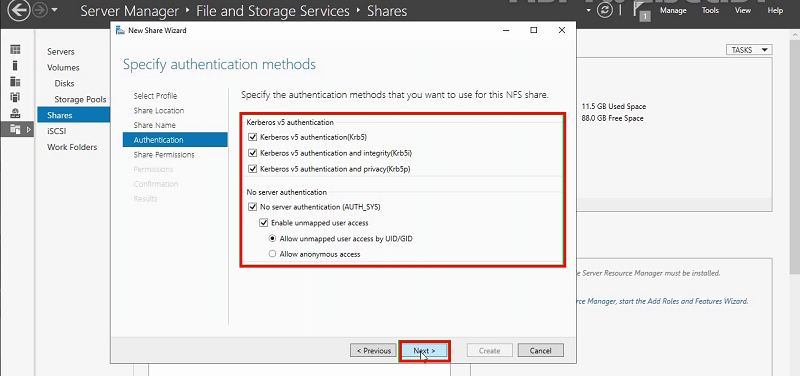
Task: Open the Tools menu
Action: click(x=710, y=10)
